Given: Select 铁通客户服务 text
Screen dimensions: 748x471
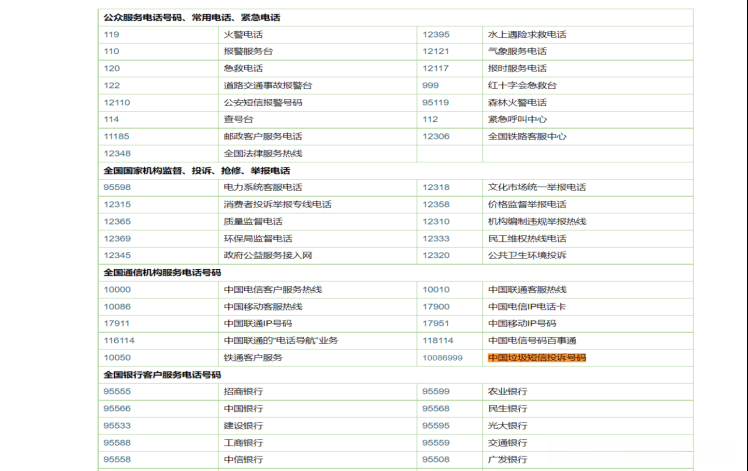Looking at the screenshot, I should click(x=253, y=358).
